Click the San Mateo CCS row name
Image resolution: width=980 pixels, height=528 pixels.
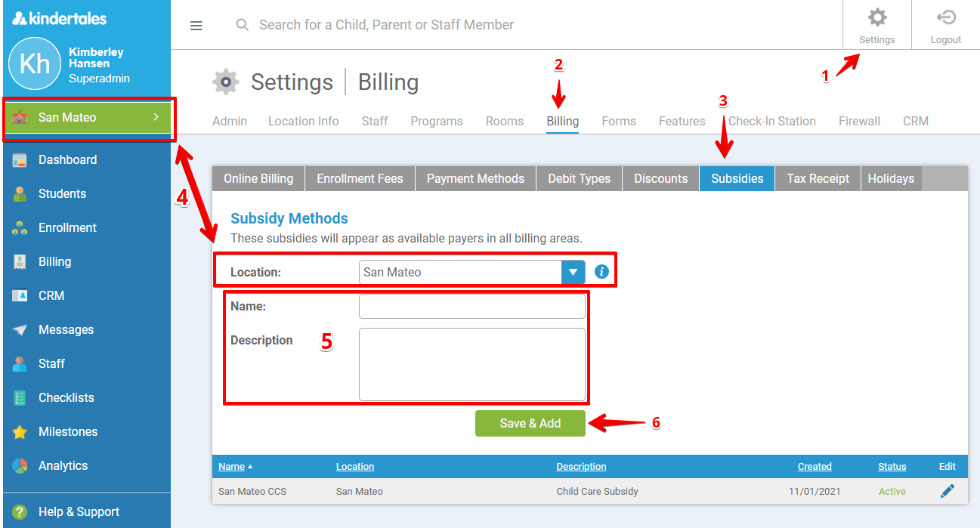pos(252,491)
